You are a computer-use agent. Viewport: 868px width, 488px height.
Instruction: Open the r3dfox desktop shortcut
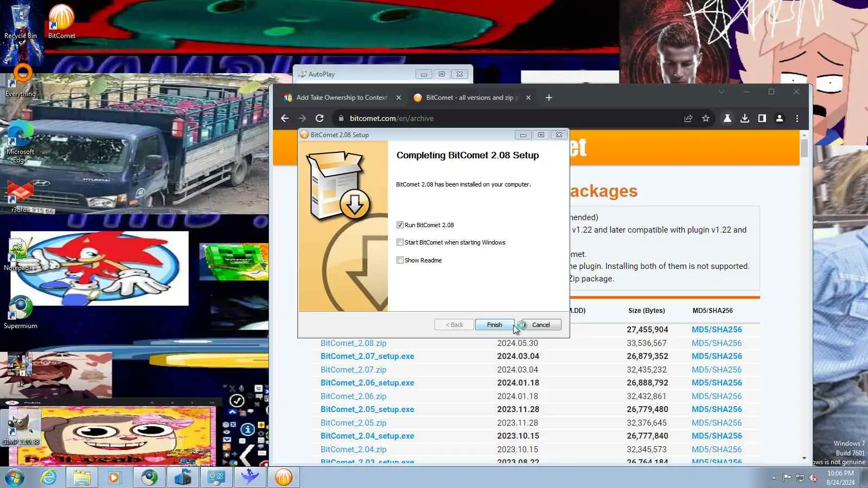21,196
